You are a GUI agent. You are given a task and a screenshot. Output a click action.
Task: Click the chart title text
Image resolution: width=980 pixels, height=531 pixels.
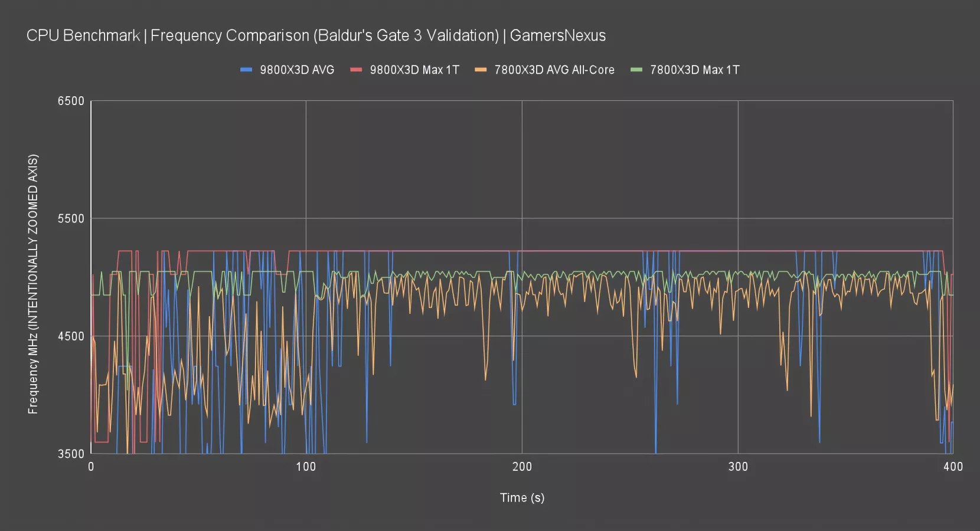316,35
